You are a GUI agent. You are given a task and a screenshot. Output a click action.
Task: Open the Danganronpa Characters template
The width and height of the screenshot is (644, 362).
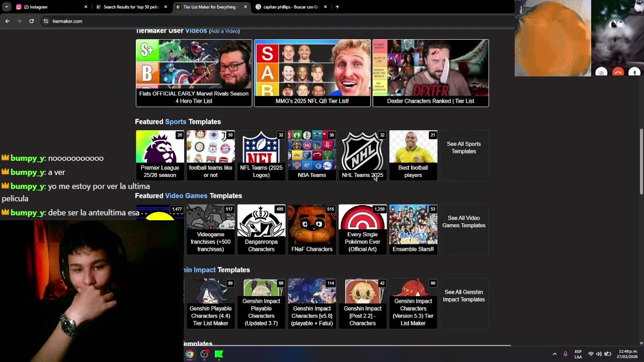coord(261,229)
